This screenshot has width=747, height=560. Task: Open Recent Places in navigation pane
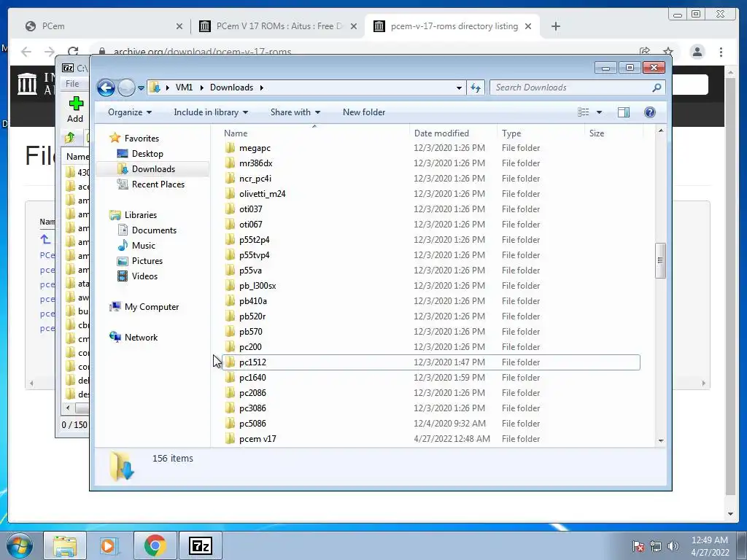(x=158, y=184)
